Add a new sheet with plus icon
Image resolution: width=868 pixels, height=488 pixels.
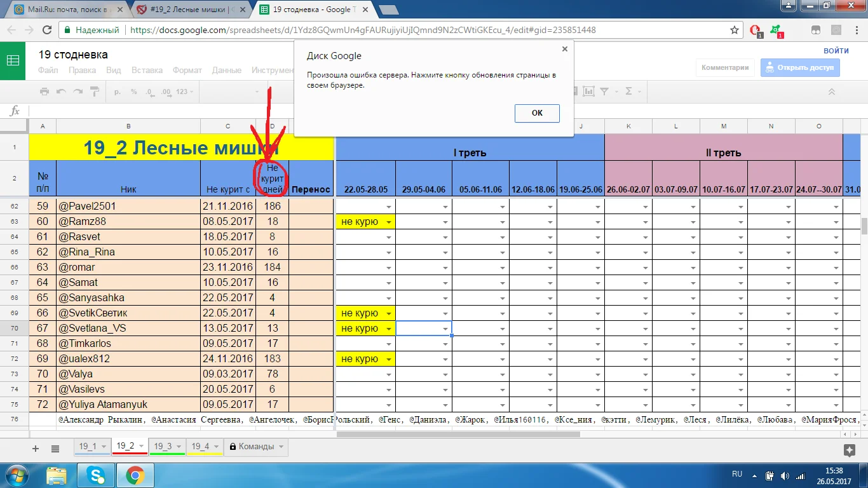[x=36, y=449]
